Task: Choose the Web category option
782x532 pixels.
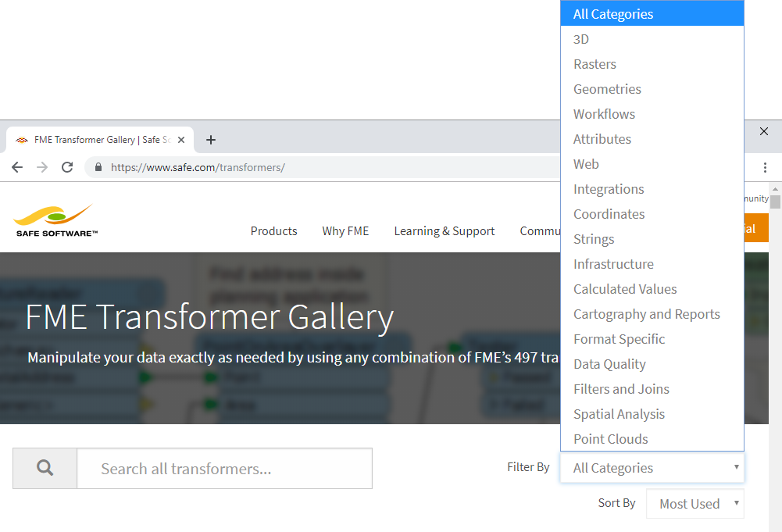Action: click(x=652, y=164)
